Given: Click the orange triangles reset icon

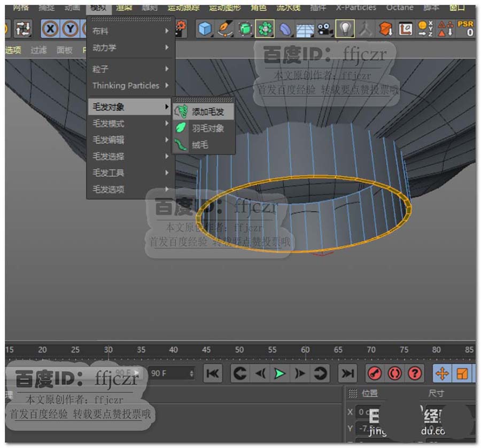Looking at the screenshot, I should click(445, 29).
